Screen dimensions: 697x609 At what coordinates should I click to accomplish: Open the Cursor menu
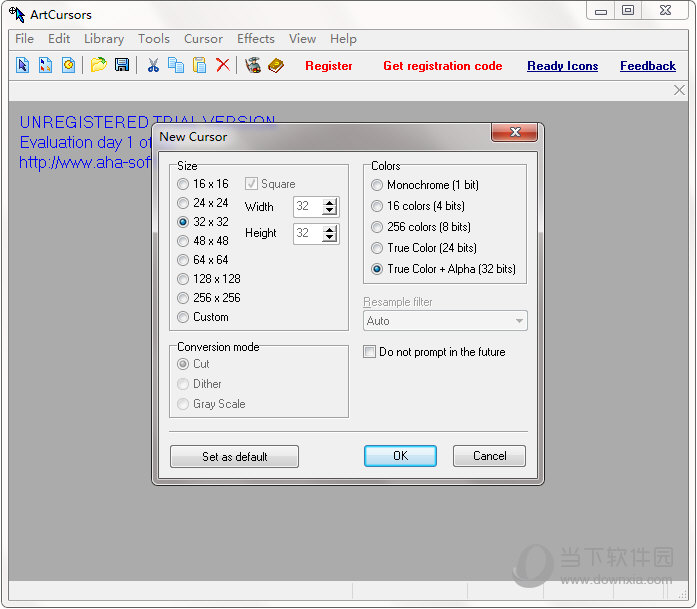pyautogui.click(x=203, y=39)
